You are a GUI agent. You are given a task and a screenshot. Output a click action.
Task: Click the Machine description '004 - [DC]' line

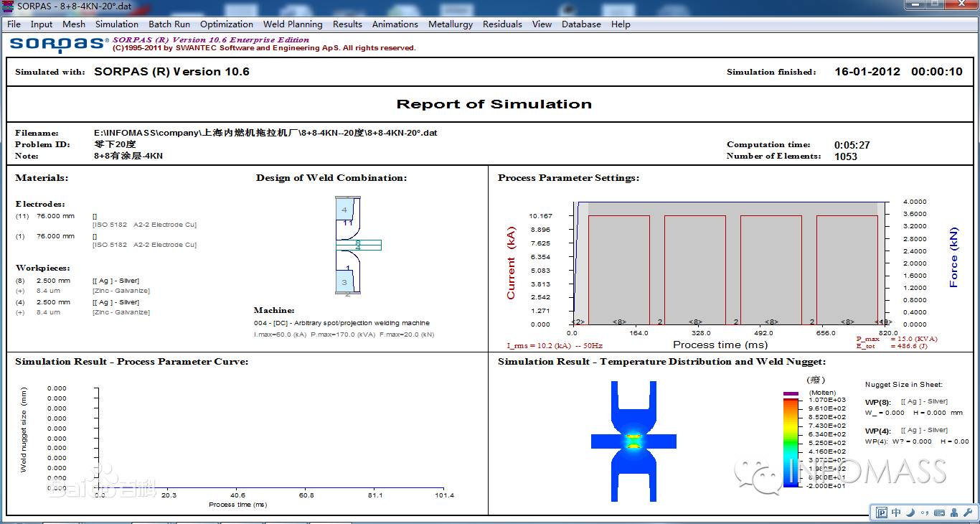(341, 323)
